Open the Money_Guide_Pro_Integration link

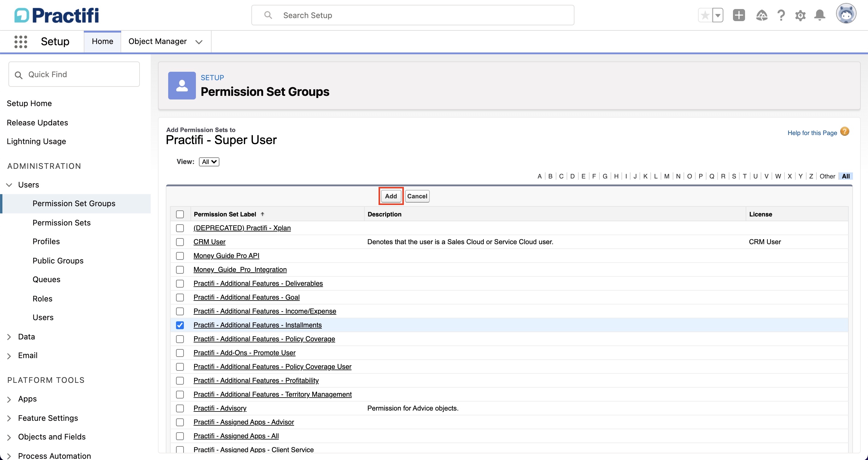click(240, 269)
